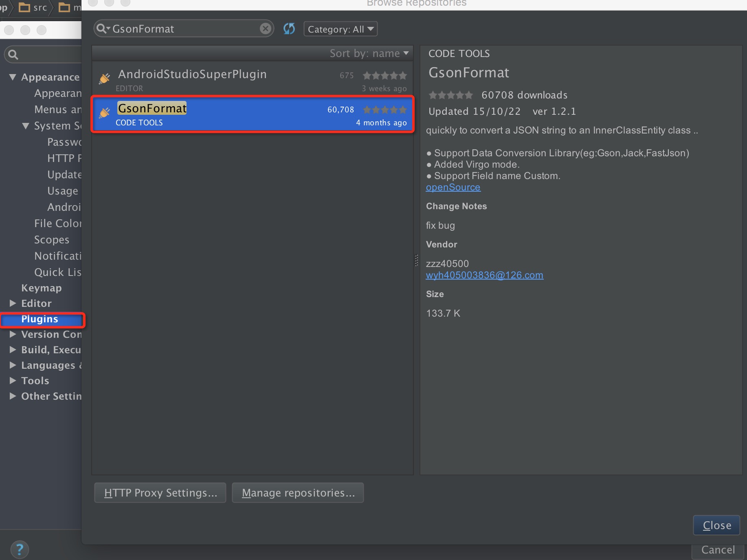Screen dimensions: 747x560
Task: Click the GsonFormat plug icon
Action: point(104,112)
